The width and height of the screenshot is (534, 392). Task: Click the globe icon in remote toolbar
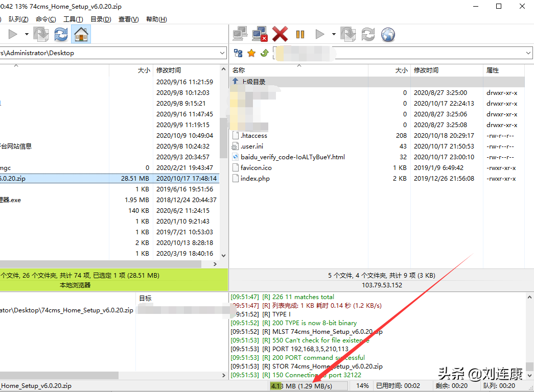tap(388, 35)
